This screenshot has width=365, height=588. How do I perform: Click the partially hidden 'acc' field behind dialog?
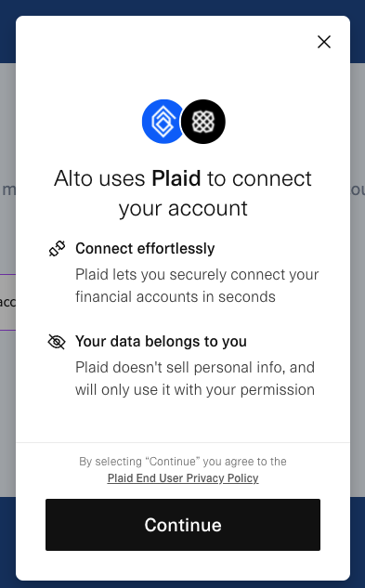[x=7, y=302]
